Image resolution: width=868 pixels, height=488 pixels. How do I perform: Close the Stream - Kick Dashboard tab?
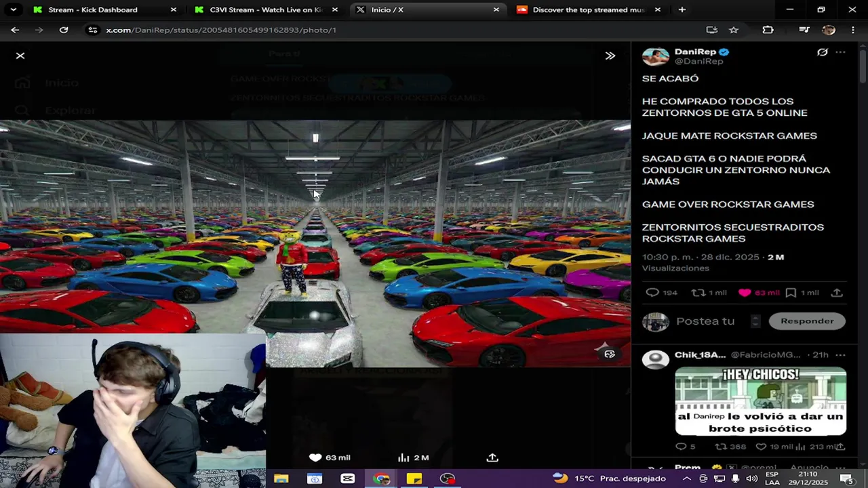click(174, 9)
